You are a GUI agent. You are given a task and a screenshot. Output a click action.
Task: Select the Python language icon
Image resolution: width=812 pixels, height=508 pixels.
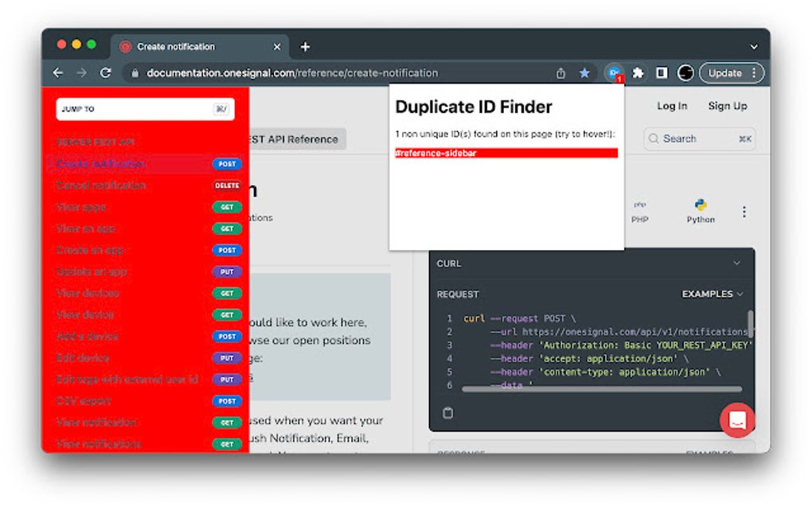(701, 212)
